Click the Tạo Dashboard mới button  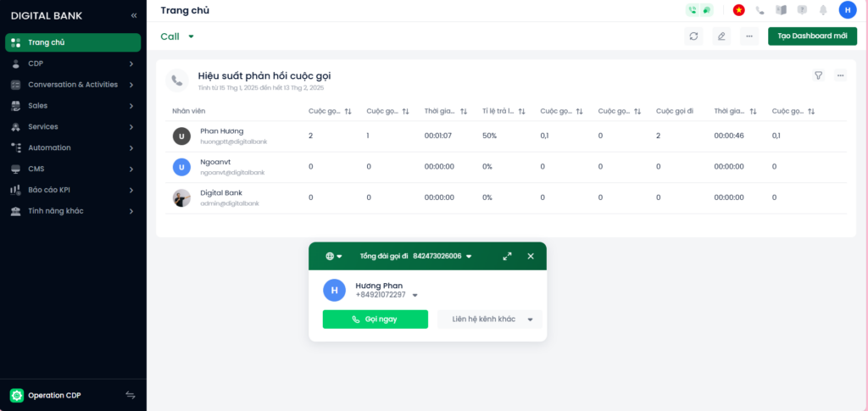(x=812, y=36)
